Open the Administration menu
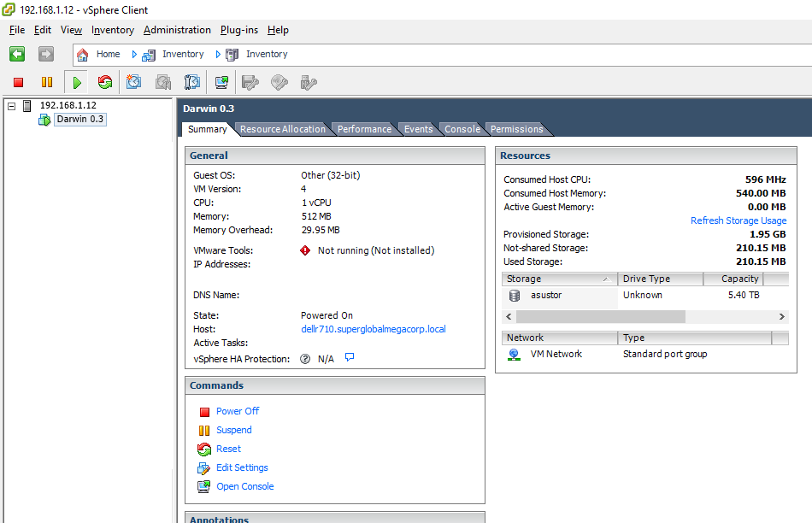Screen dimensions: 812x523 pos(177,30)
